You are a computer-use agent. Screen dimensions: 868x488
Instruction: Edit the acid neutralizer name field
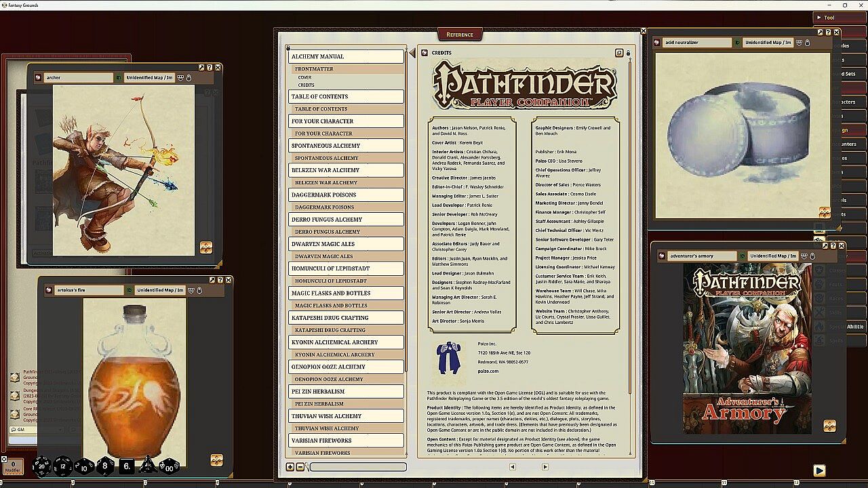tap(697, 43)
